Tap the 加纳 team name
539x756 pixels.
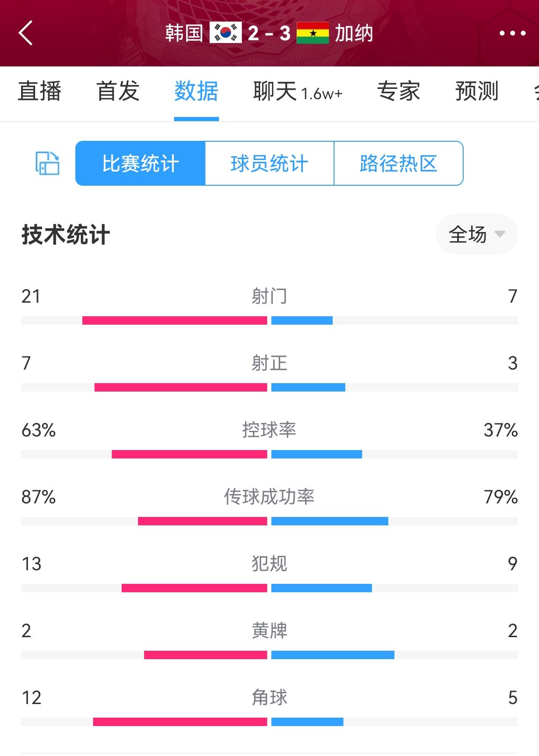click(x=354, y=33)
